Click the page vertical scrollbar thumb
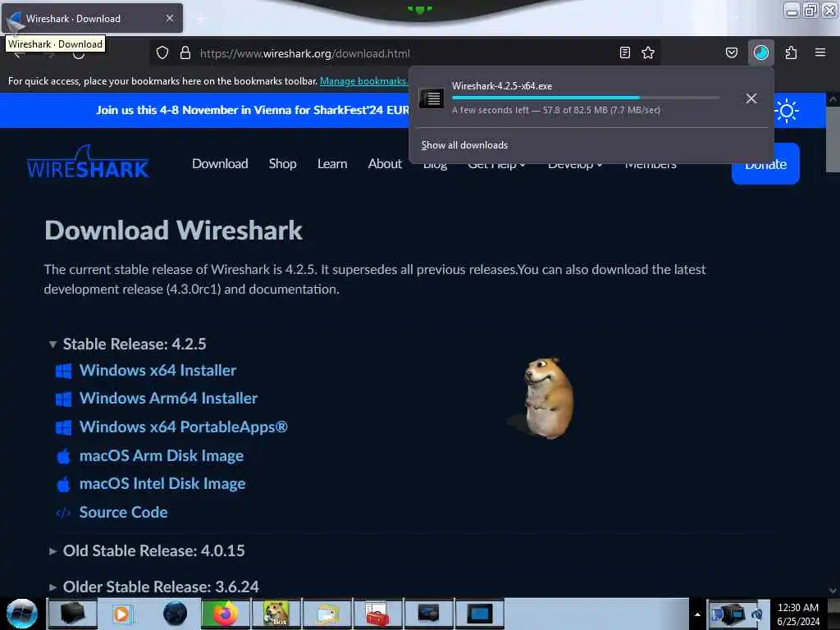The width and height of the screenshot is (840, 630). [833, 139]
